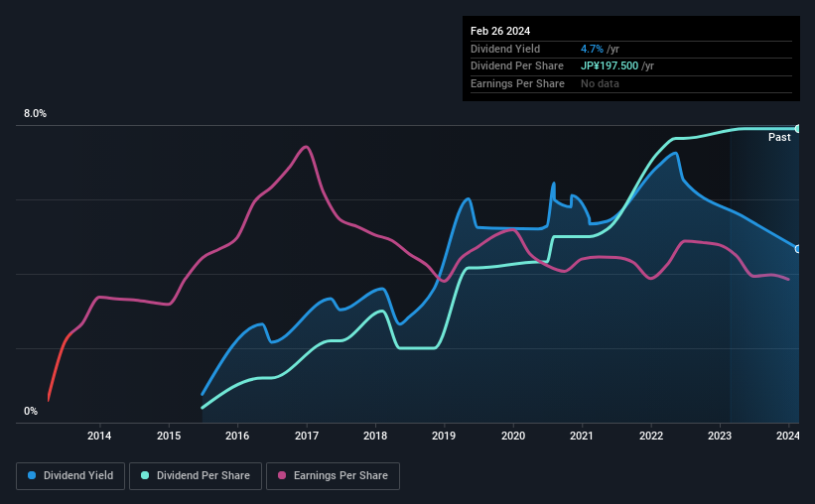Click the Feb 26 2024 tooltip date
The image size is (815, 504).
(500, 31)
